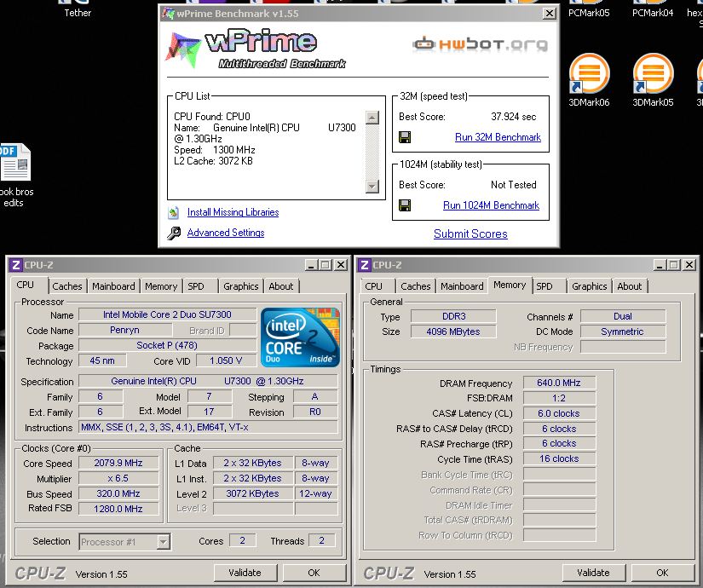
Task: Click the Code Name value Penryn
Action: (125, 330)
